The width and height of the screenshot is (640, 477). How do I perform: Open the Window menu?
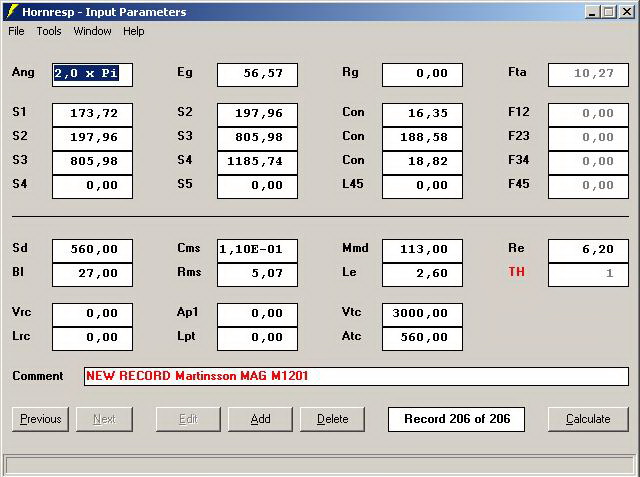click(92, 31)
